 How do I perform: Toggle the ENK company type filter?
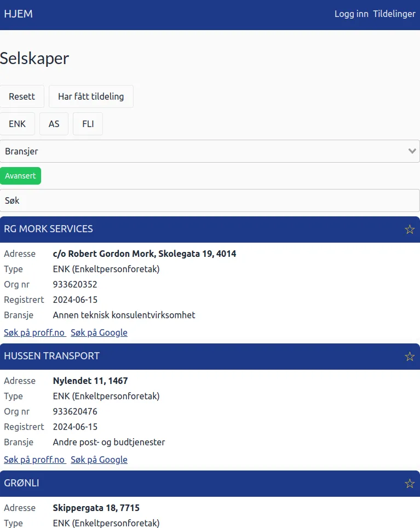point(18,124)
